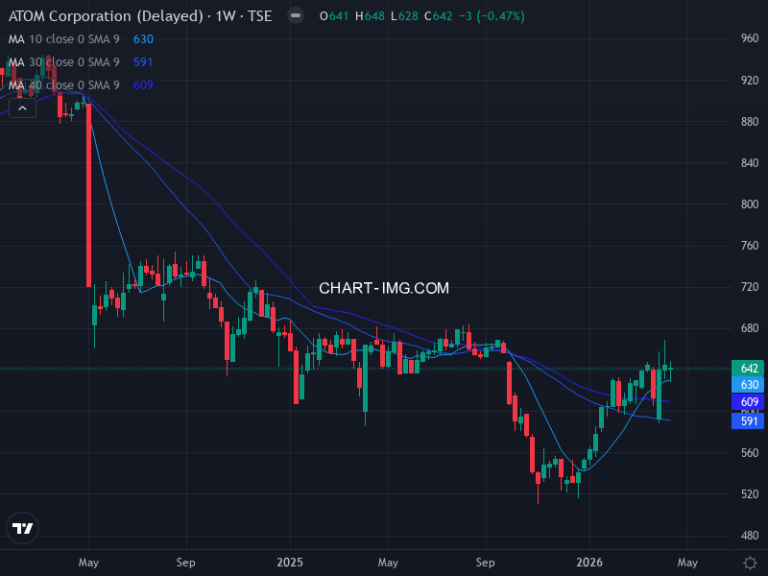Click the green 642 last price label
The height and width of the screenshot is (576, 768).
click(747, 368)
